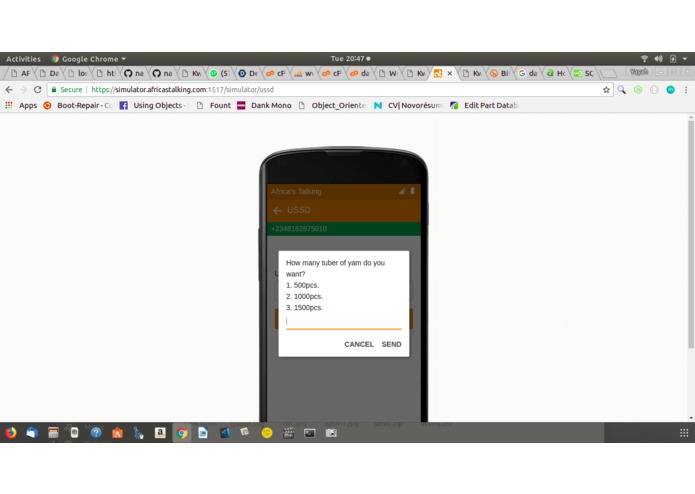695x494 pixels.
Task: Open the Using Objects Facebook bookmark
Action: click(x=154, y=105)
